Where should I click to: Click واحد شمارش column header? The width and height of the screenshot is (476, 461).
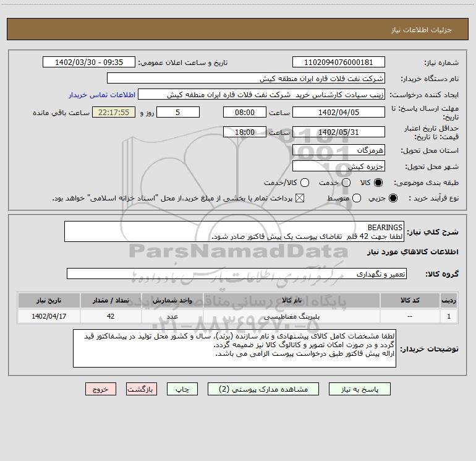coord(172,301)
